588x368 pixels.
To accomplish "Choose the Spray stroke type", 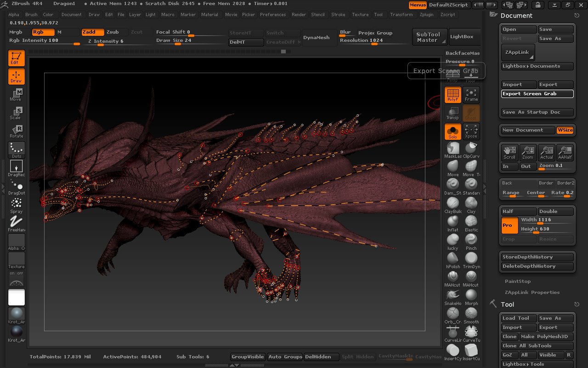I will click(x=16, y=206).
